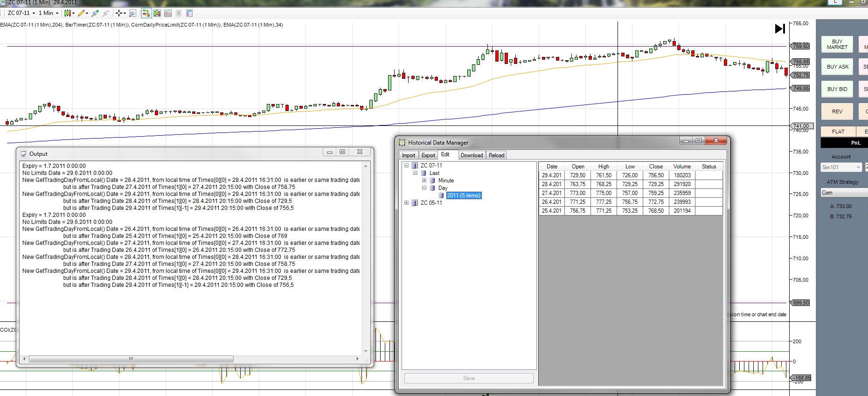Screen dimensions: 868x396
Task: Click the FLAT button
Action: coord(838,132)
